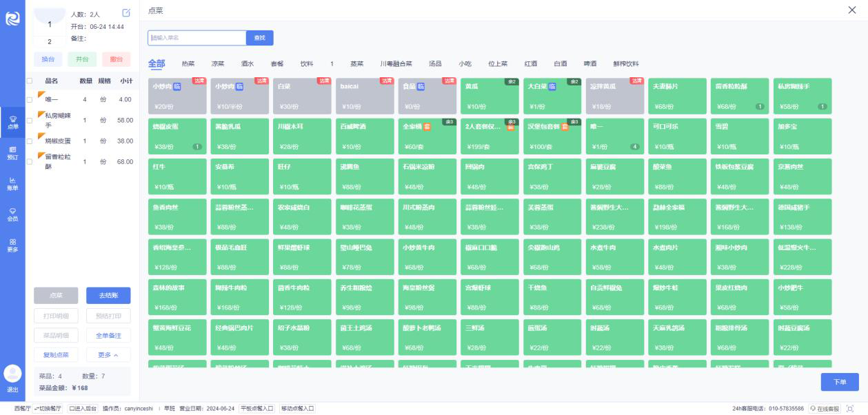
Task: Open the 点单 ordering sidebar icon
Action: [x=12, y=123]
